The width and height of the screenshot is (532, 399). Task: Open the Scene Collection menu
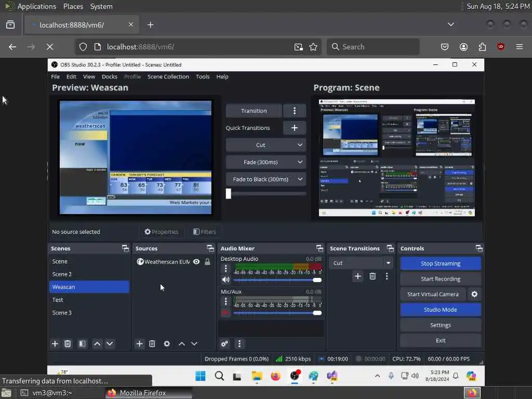pyautogui.click(x=168, y=77)
